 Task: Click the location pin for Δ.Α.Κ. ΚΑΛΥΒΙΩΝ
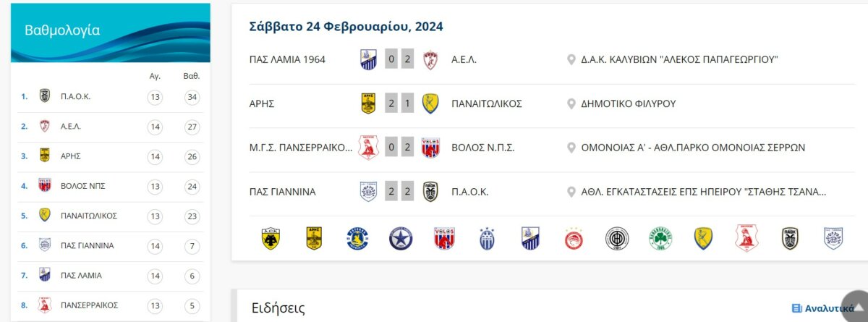pos(571,59)
